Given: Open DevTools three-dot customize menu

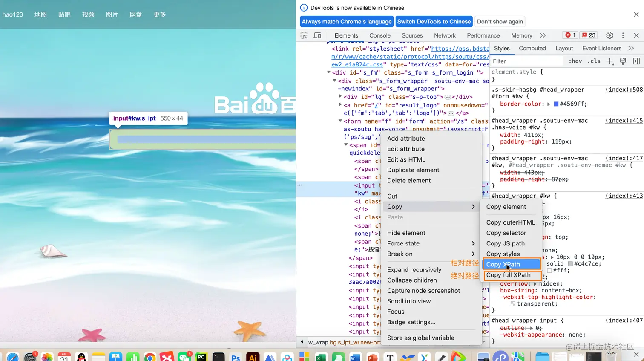Looking at the screenshot, I should coord(623,35).
